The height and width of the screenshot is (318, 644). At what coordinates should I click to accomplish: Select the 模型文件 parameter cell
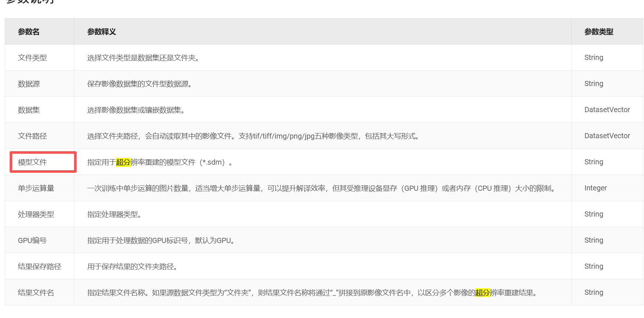point(32,162)
